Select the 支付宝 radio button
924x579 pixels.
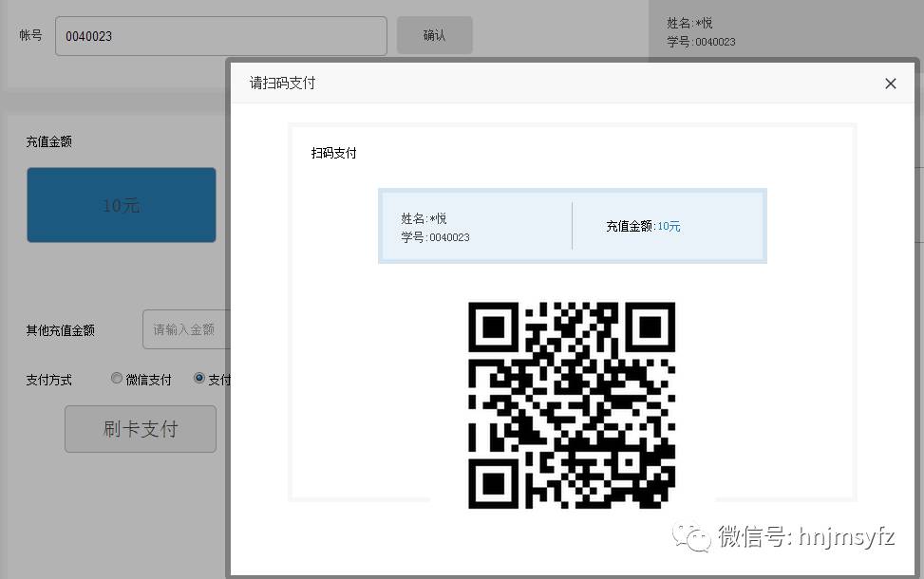click(x=199, y=378)
